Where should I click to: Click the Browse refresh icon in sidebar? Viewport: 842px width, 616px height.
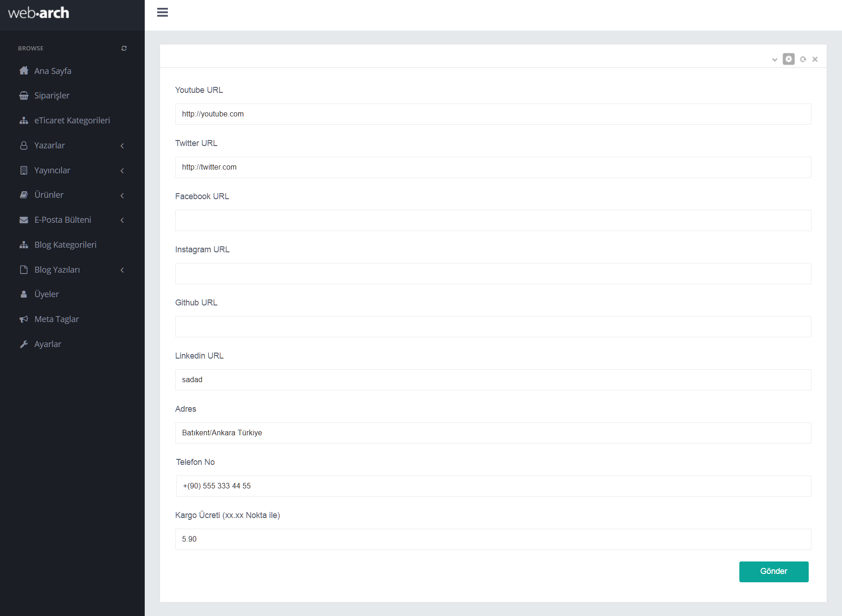pos(124,48)
